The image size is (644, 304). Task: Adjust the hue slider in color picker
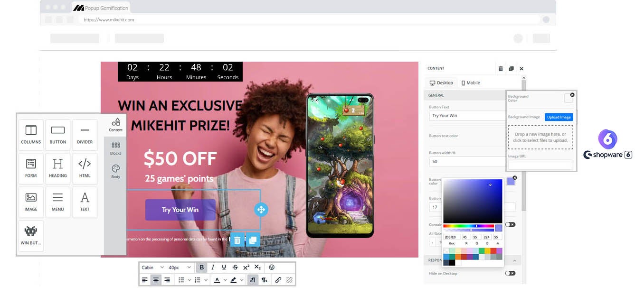(469, 226)
